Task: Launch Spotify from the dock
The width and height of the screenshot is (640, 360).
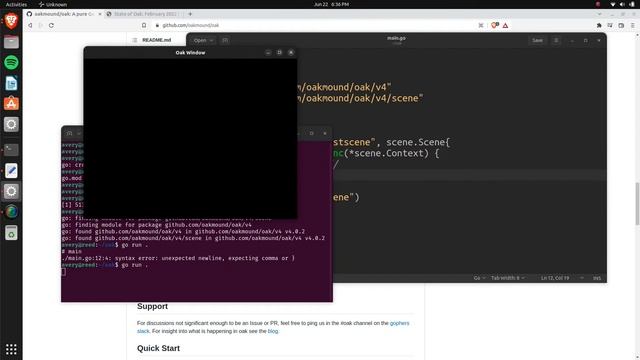Action: tap(11, 62)
